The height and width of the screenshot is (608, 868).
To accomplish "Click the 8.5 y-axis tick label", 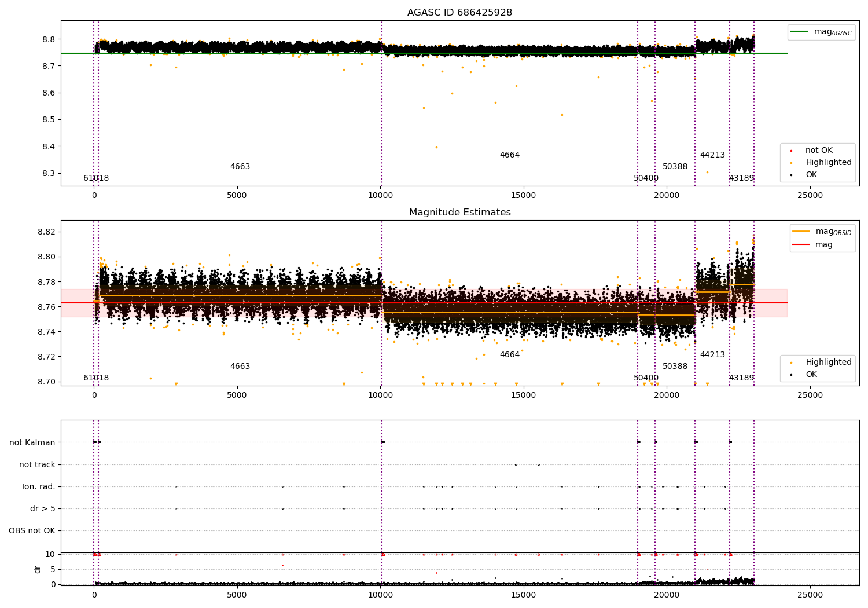I will coord(49,120).
